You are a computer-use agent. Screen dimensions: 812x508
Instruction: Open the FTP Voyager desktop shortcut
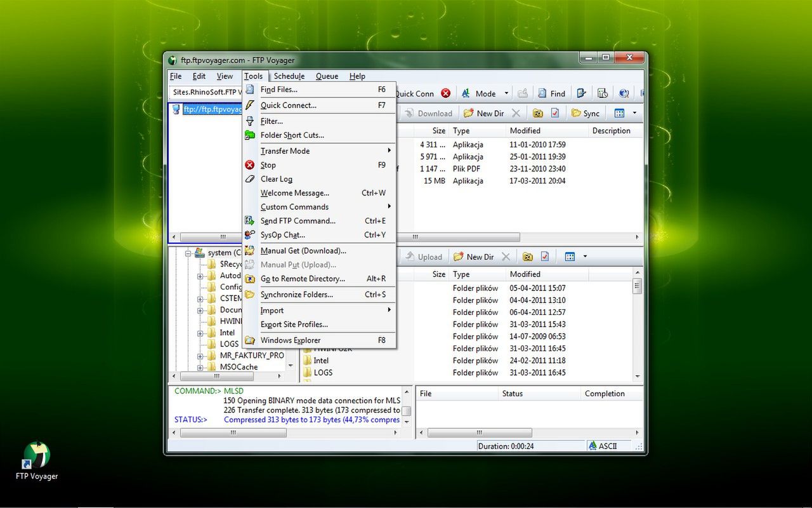click(x=37, y=460)
